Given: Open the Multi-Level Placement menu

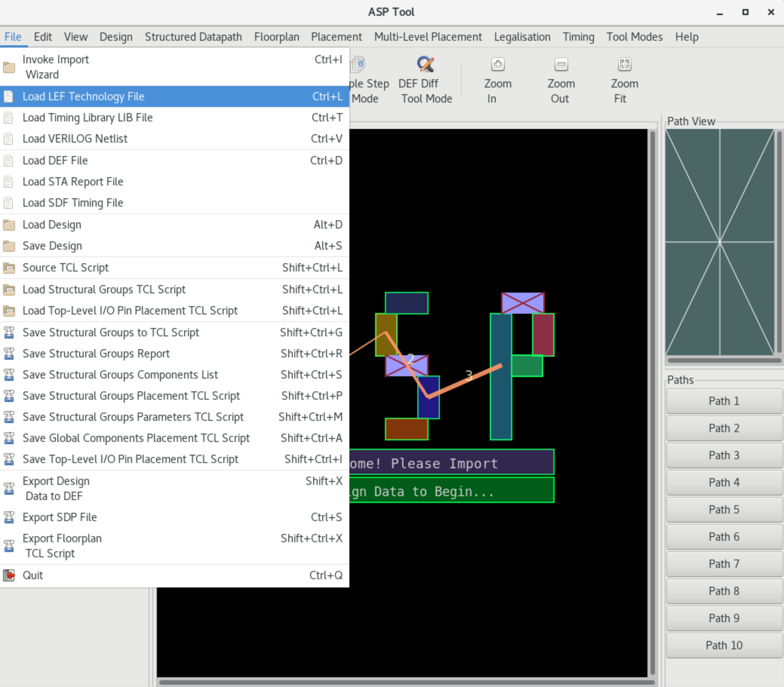Looking at the screenshot, I should pyautogui.click(x=428, y=37).
